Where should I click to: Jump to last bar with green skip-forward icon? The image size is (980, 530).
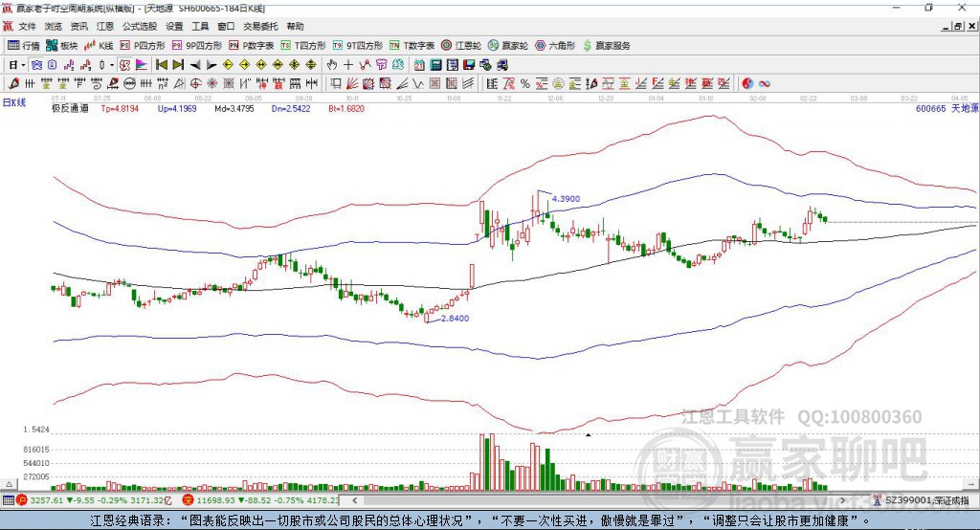pyautogui.click(x=178, y=65)
